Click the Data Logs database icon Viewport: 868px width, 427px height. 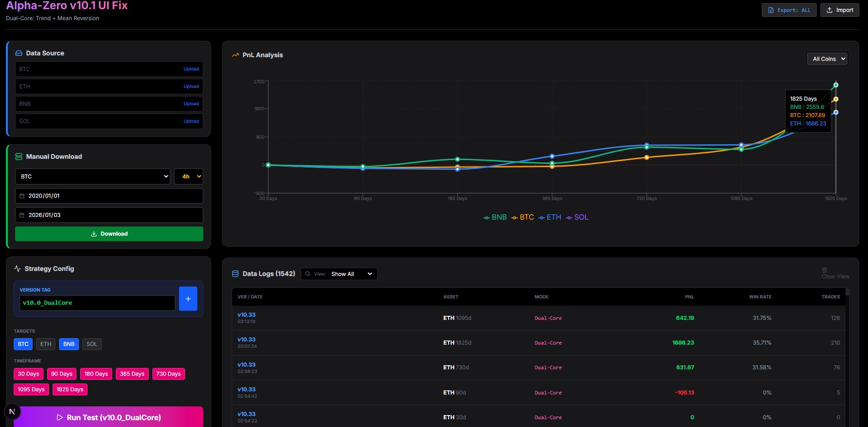[235, 274]
